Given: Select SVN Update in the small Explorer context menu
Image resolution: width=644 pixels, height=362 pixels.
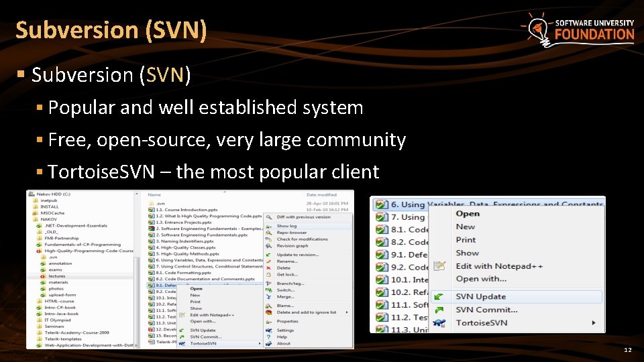Looking at the screenshot, I should coord(203,330).
